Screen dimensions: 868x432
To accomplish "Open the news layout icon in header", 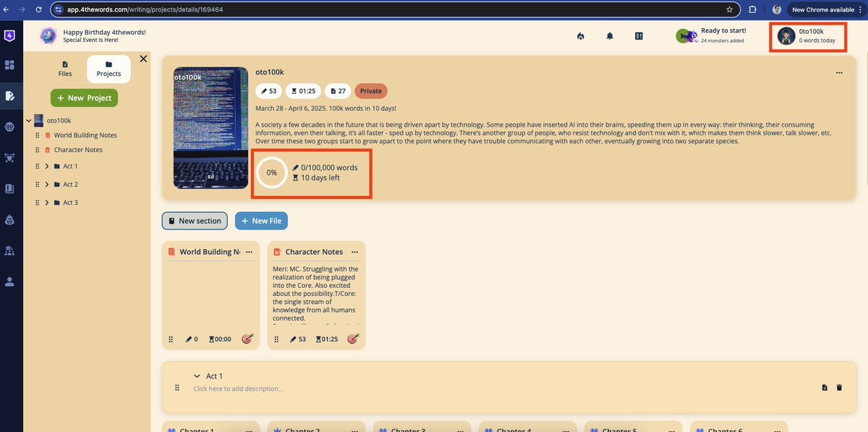I will tap(639, 35).
